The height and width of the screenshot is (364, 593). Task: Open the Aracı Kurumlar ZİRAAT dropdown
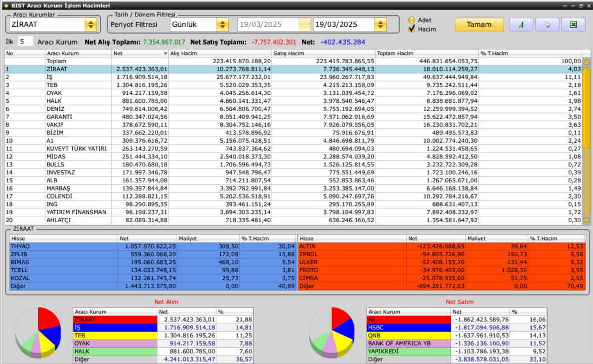[90, 24]
